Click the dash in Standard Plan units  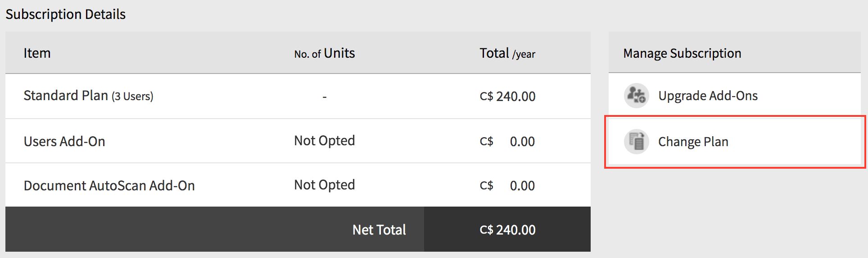(324, 97)
